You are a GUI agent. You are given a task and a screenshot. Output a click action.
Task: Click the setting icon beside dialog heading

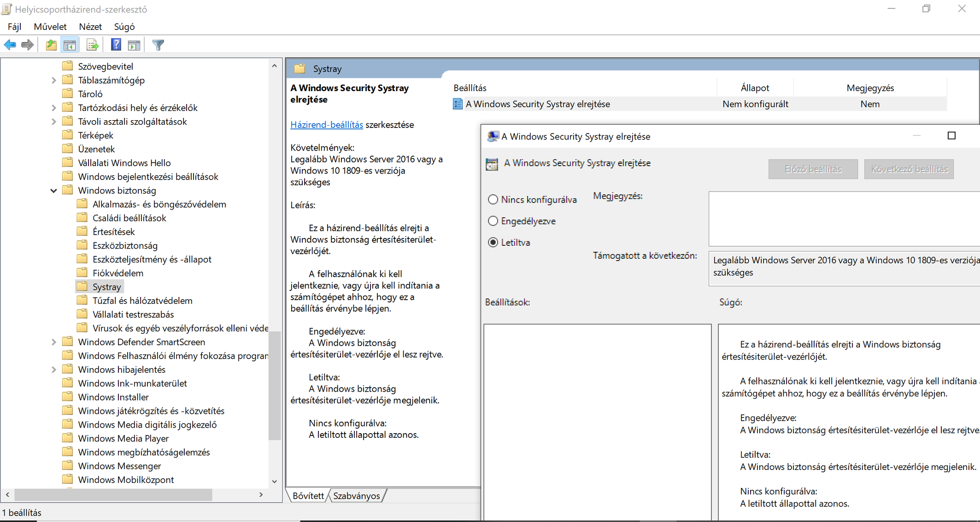coord(492,164)
